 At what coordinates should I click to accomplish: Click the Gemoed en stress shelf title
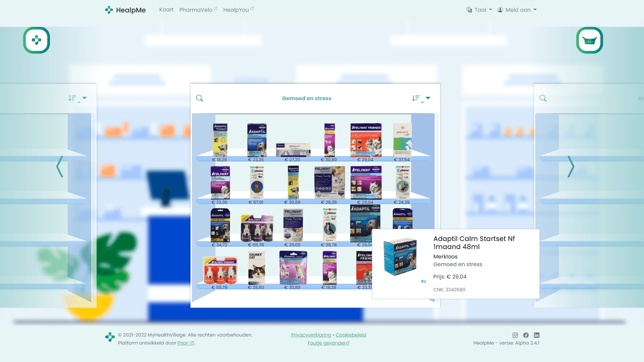[x=307, y=98]
